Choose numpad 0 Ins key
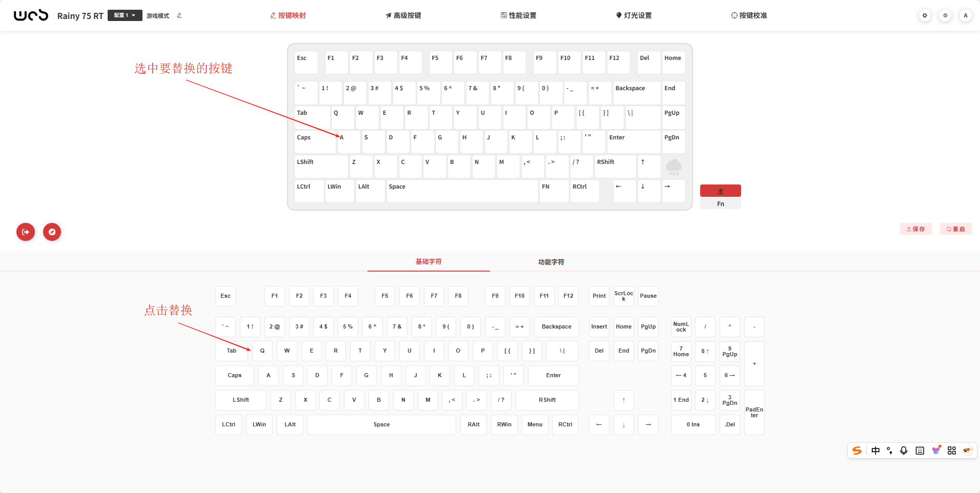The width and height of the screenshot is (980, 493). click(x=693, y=424)
